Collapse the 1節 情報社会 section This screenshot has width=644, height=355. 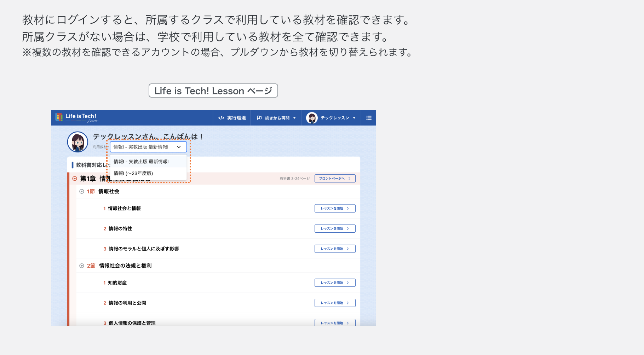(x=82, y=191)
